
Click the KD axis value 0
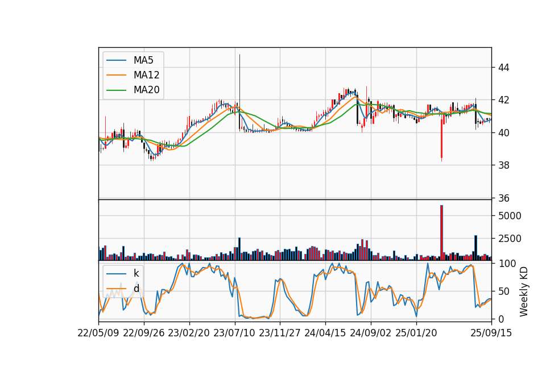click(500, 319)
